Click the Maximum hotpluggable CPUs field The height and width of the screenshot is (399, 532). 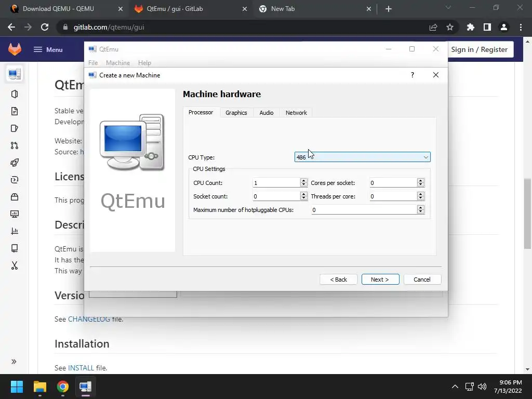[364, 210]
